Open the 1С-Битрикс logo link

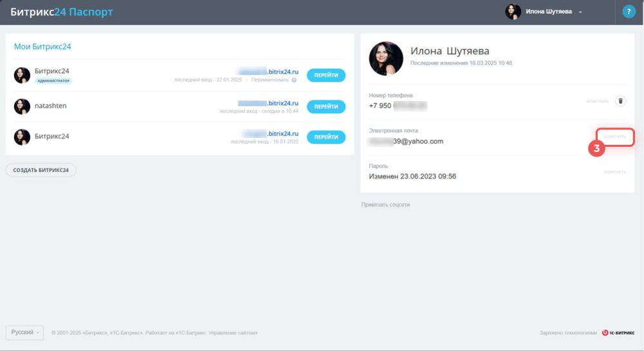click(x=618, y=332)
